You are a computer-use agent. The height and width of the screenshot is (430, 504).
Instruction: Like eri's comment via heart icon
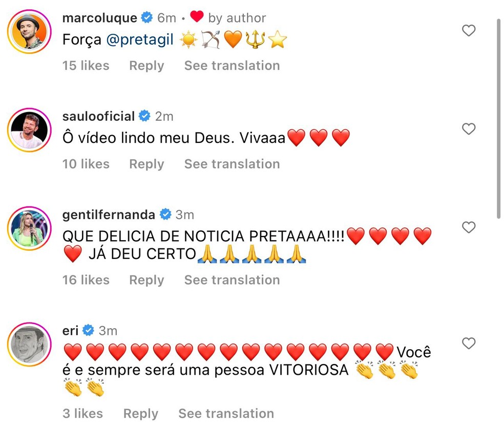(468, 344)
